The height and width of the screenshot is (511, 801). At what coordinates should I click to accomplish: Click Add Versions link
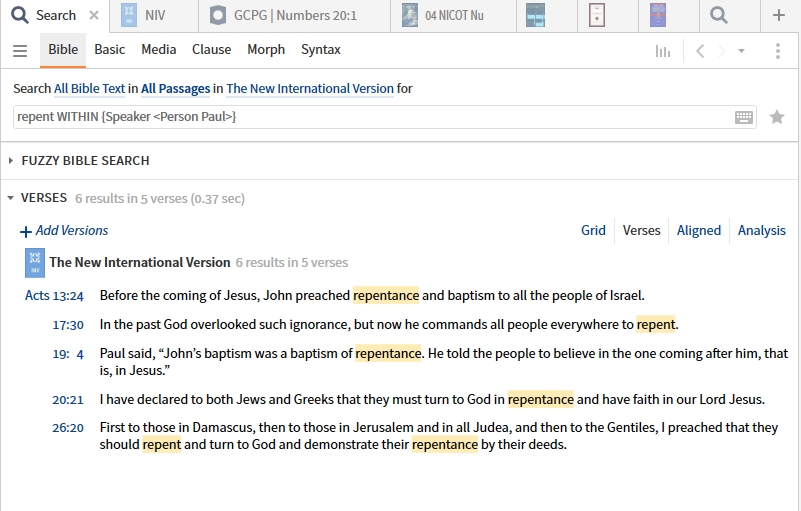click(64, 231)
